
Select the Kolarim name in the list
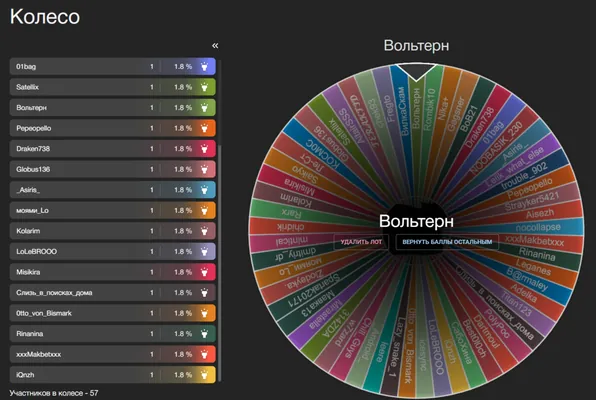point(28,231)
